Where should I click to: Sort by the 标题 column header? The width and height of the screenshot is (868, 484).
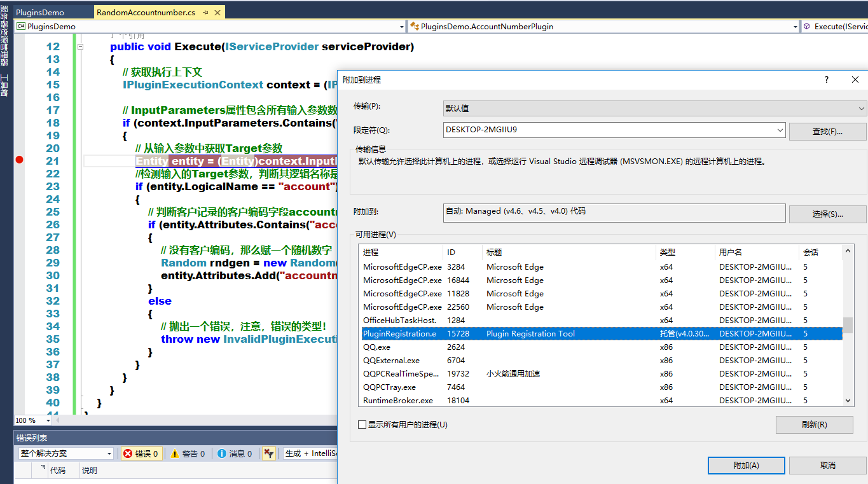(569, 252)
